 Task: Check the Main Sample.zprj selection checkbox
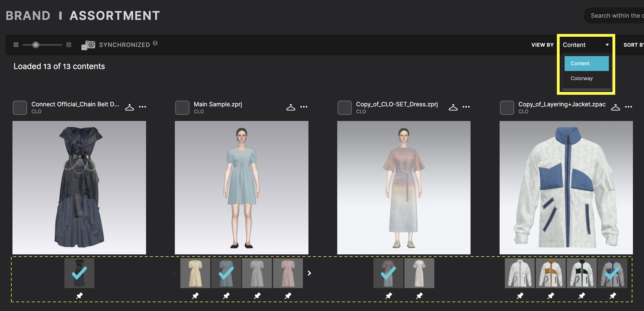click(x=182, y=107)
